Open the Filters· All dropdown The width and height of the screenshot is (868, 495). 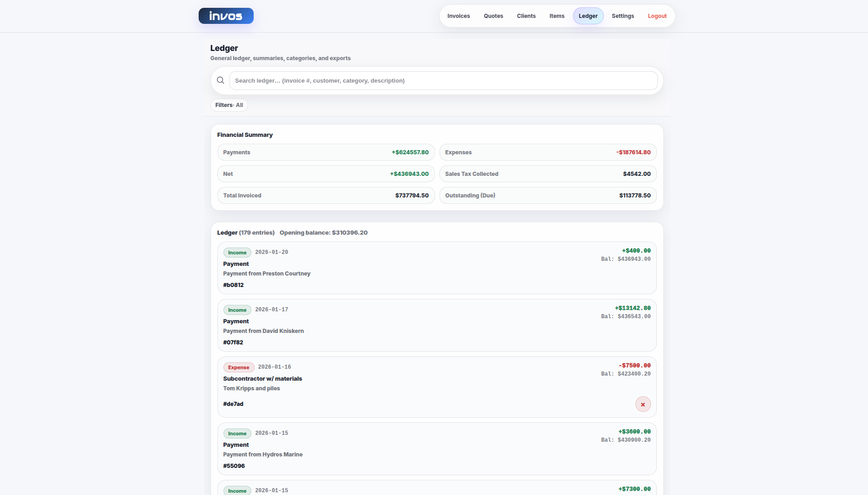(229, 105)
